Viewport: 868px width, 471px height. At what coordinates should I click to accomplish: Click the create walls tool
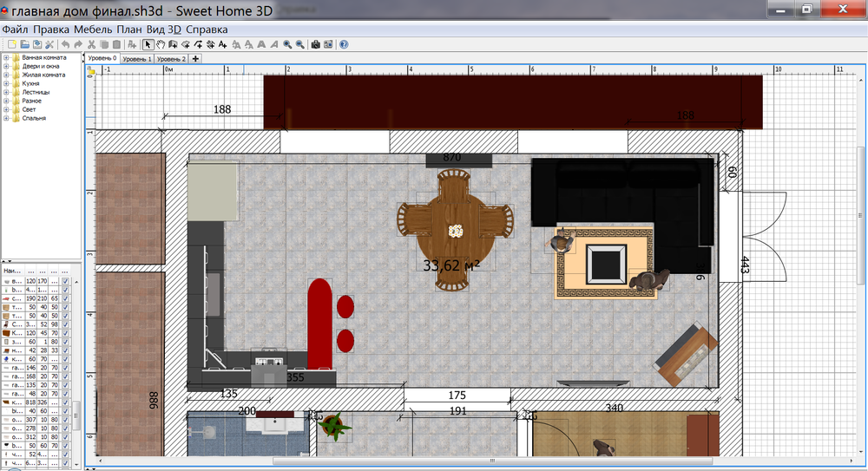point(173,44)
